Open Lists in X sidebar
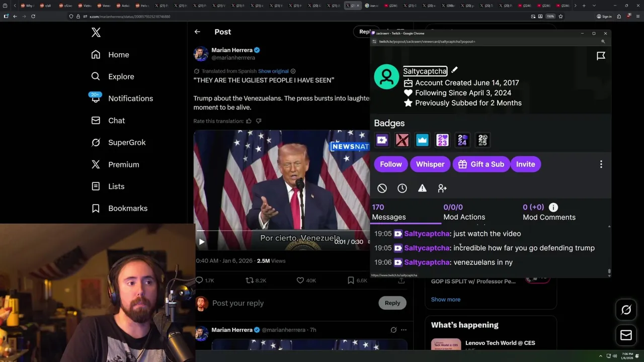Screen dimensions: 644x362 point(108,187)
